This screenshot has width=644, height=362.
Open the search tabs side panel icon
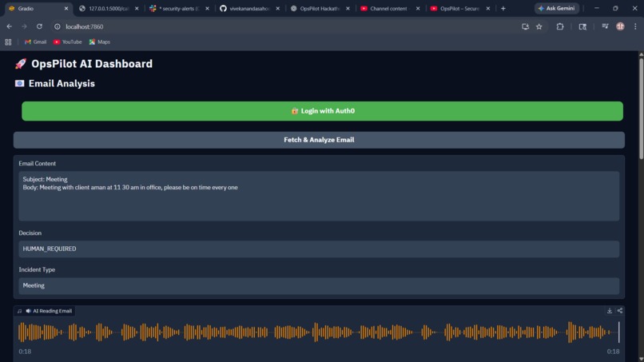pos(582,26)
